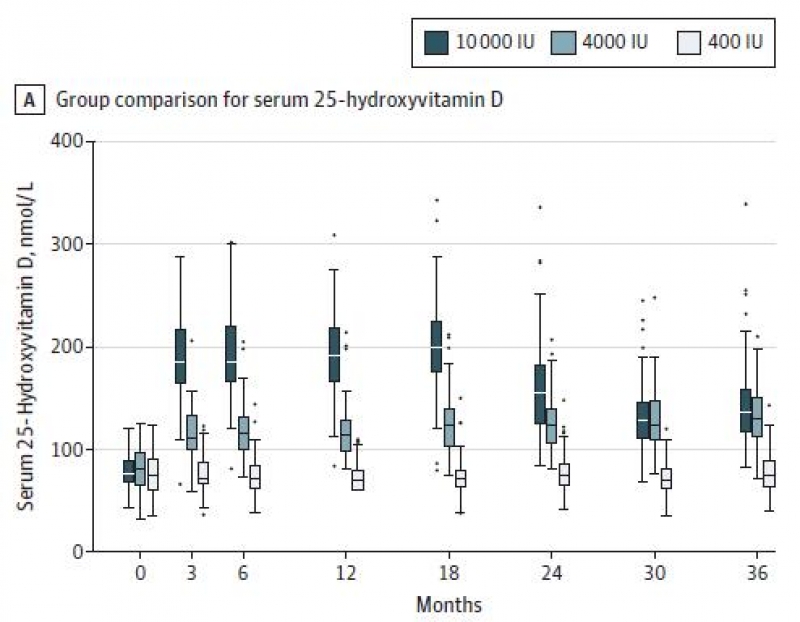Click the 4000 IU box at month 12
The height and width of the screenshot is (622, 800).
tap(346, 435)
